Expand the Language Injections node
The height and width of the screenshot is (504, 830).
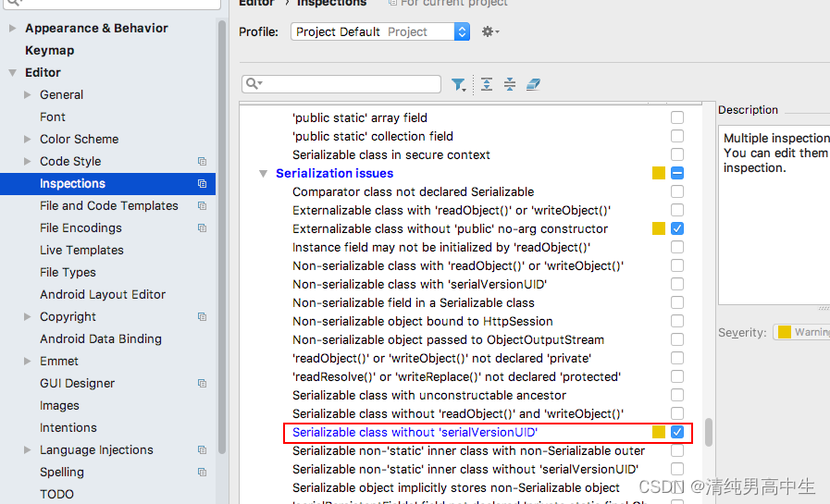(x=28, y=450)
